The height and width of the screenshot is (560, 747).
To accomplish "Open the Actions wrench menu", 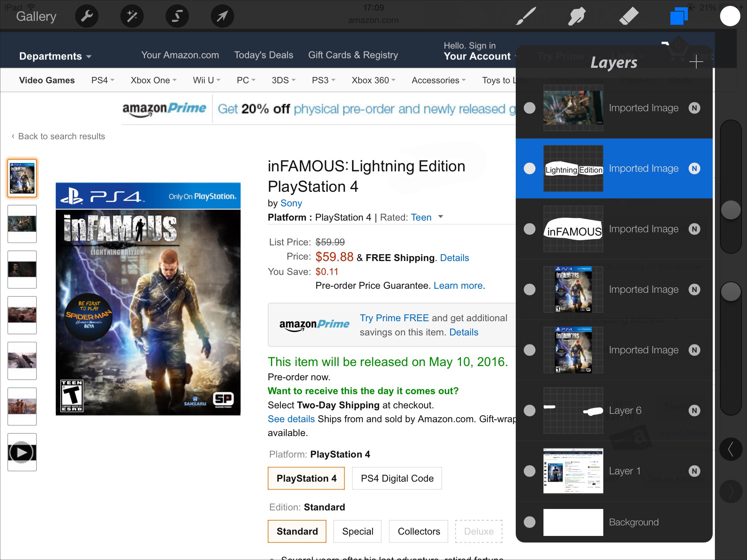I will (87, 16).
